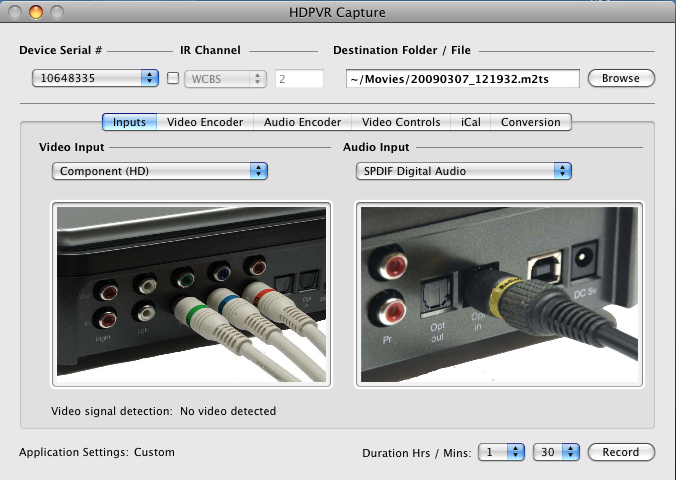Image resolution: width=676 pixels, height=480 pixels.
Task: Enable the IR Channel checkbox
Action: [x=173, y=78]
